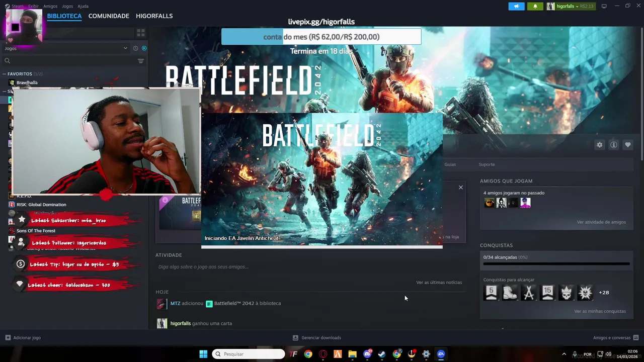
Task: Open Amigos menu
Action: click(50, 6)
